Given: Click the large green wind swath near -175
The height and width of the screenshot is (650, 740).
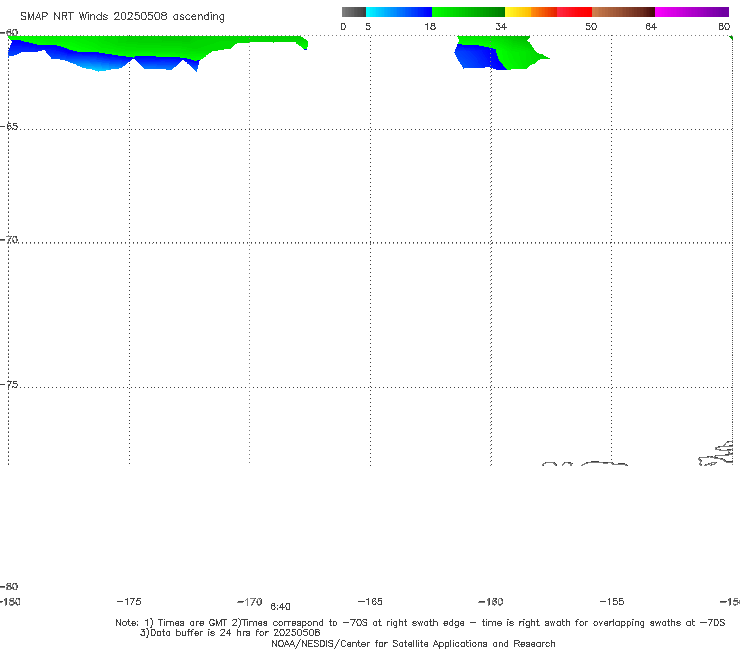Looking at the screenshot, I should tap(142, 45).
